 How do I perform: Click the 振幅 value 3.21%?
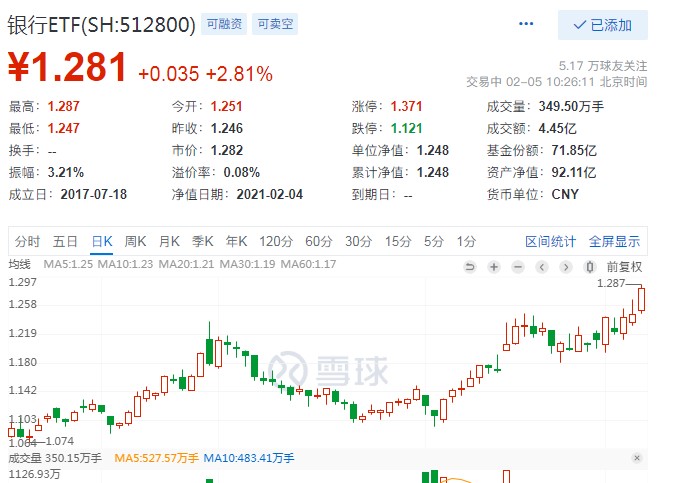pyautogui.click(x=66, y=172)
